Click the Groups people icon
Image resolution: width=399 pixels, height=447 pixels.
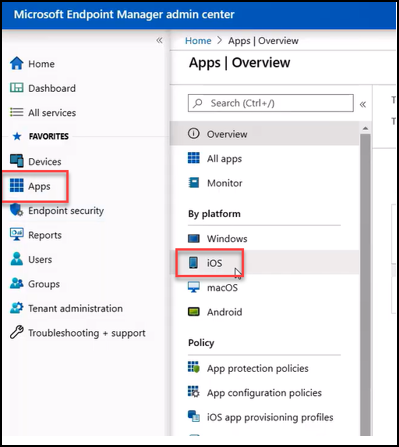(17, 283)
